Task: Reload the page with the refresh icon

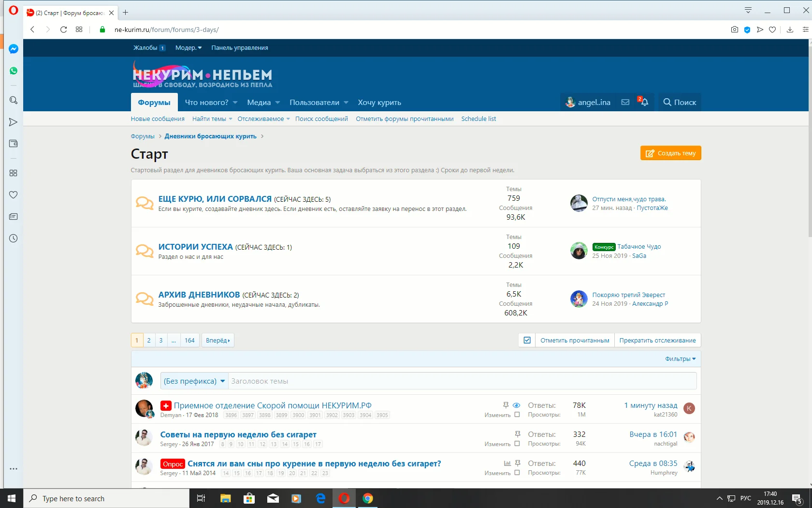Action: click(x=63, y=30)
